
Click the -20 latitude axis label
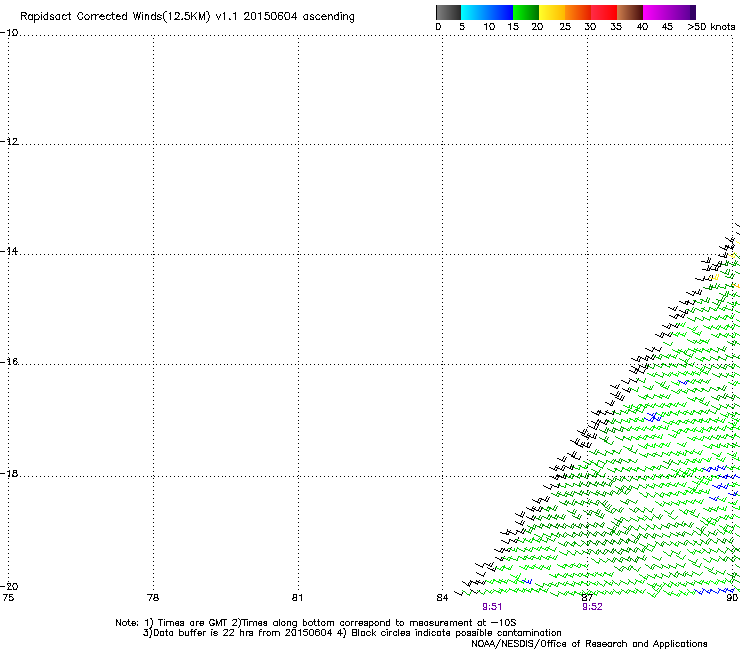click(x=9, y=586)
